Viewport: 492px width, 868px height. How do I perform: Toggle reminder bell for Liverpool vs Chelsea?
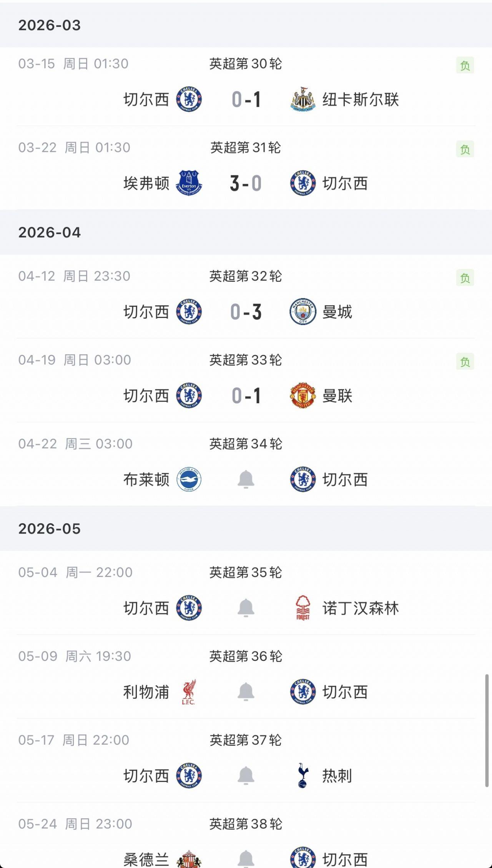(x=246, y=692)
